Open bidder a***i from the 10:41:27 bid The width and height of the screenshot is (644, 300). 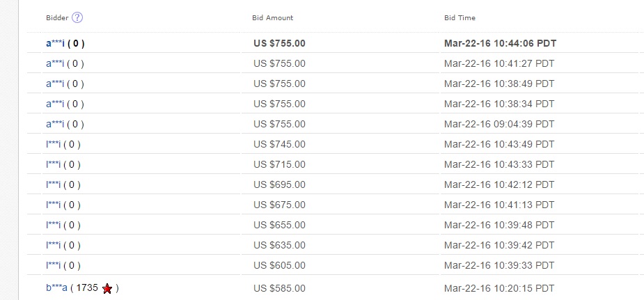click(55, 63)
